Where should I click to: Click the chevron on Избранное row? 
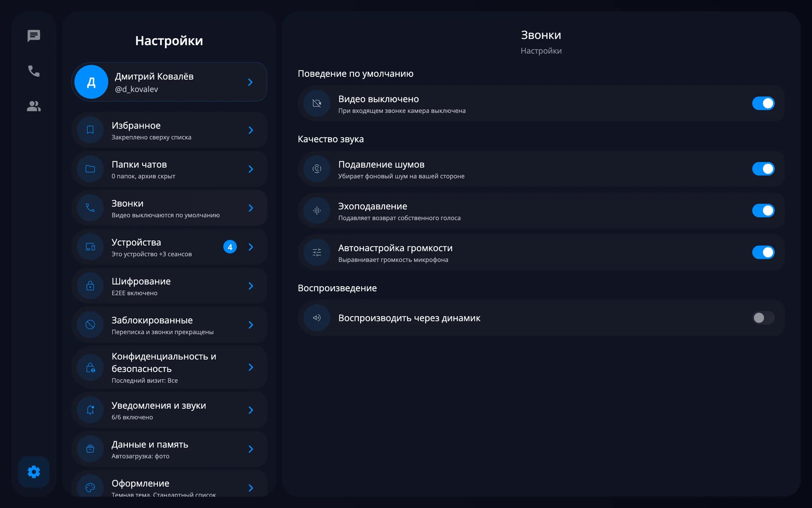[x=251, y=130]
